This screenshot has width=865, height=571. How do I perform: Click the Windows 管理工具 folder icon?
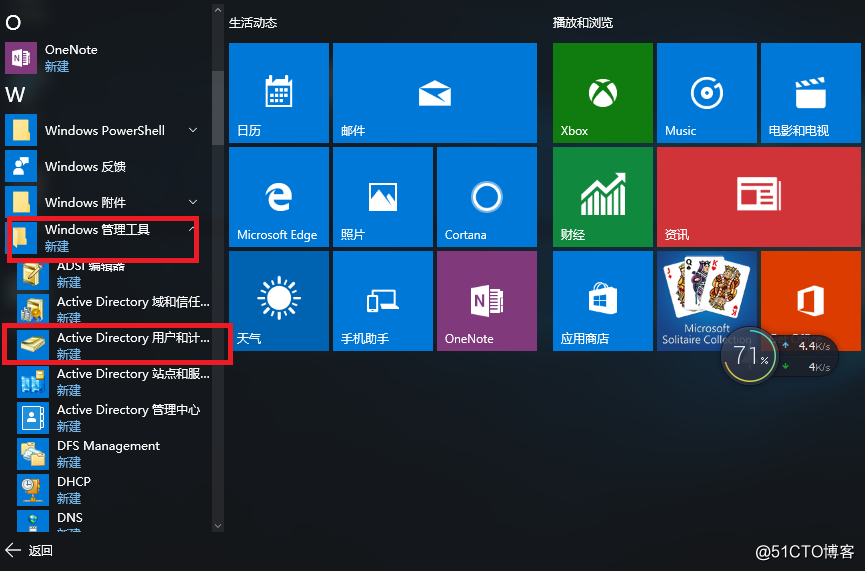click(x=21, y=238)
